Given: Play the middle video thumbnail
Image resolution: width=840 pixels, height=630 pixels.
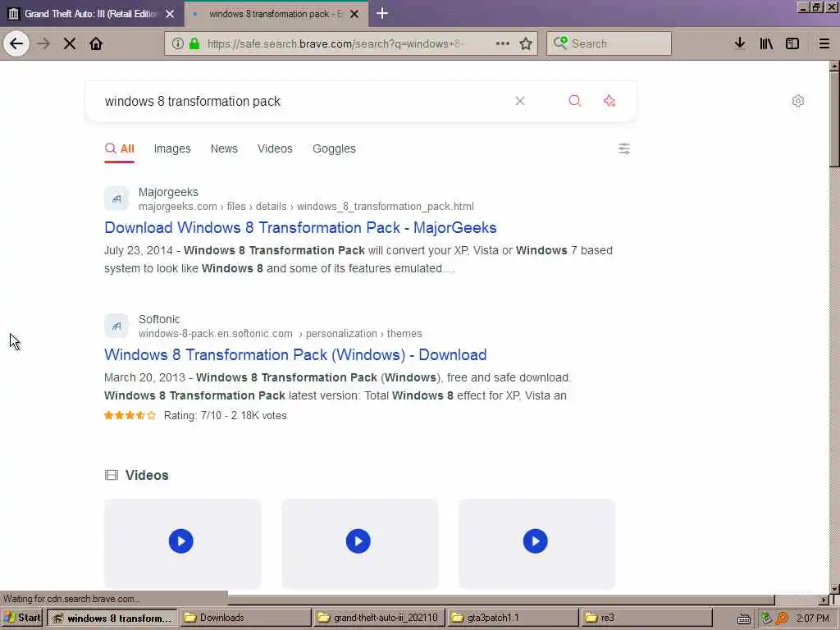Looking at the screenshot, I should 359,542.
